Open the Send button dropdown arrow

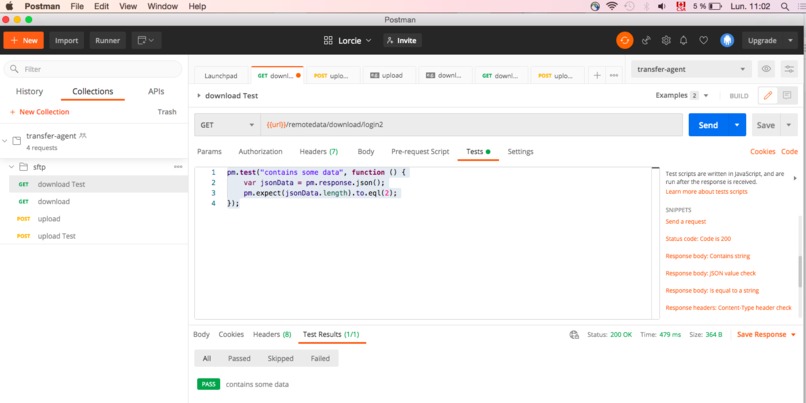tap(737, 125)
